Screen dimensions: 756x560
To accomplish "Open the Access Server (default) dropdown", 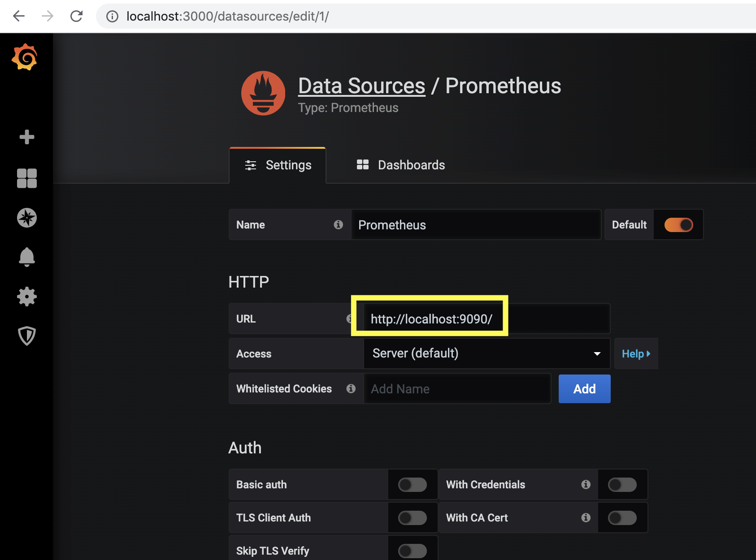I will click(487, 353).
